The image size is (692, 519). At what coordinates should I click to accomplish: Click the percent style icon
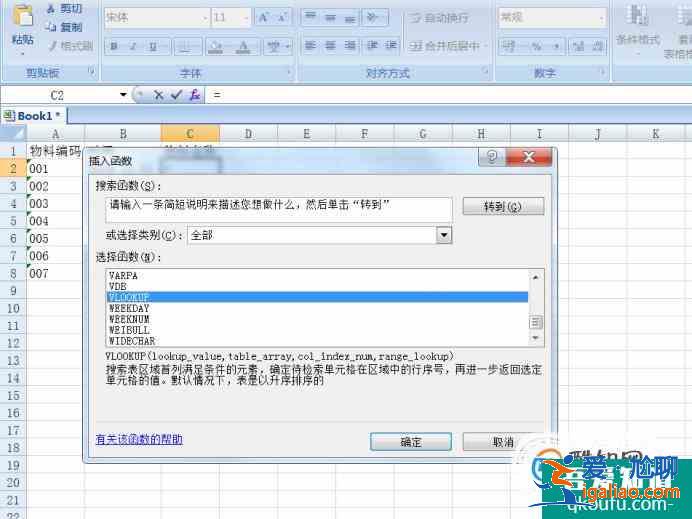pos(536,46)
